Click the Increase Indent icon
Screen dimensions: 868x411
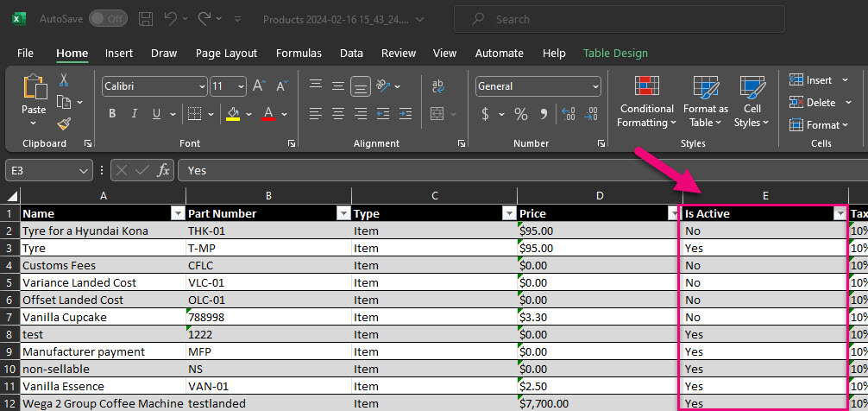(x=406, y=114)
